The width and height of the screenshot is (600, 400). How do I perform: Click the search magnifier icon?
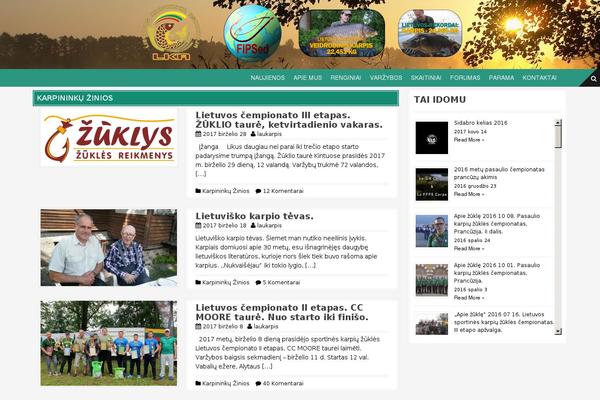coord(593,79)
